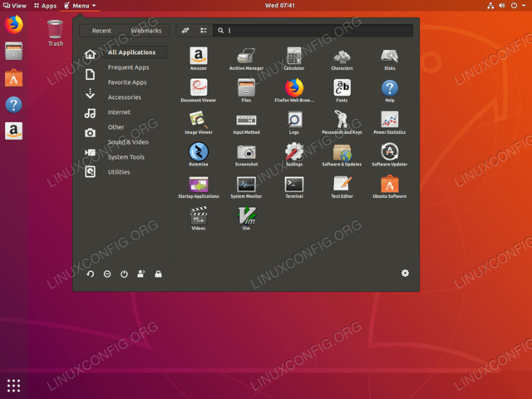Open the Music shortcut icon

coord(91,113)
